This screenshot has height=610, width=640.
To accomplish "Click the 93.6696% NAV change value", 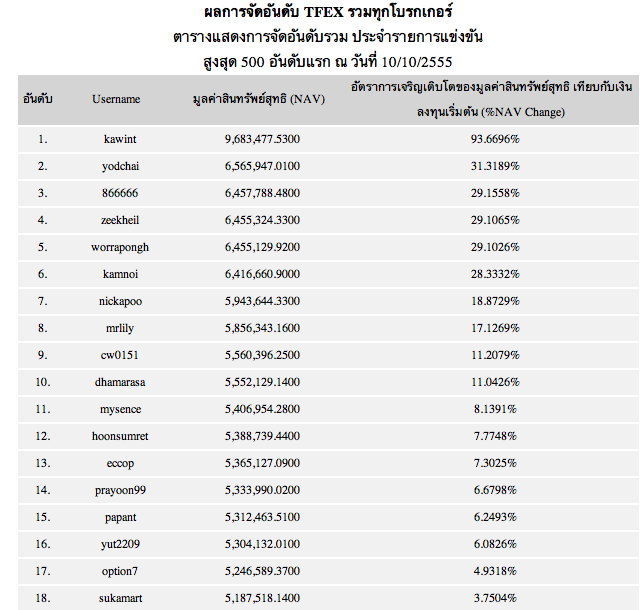I will pyautogui.click(x=495, y=139).
